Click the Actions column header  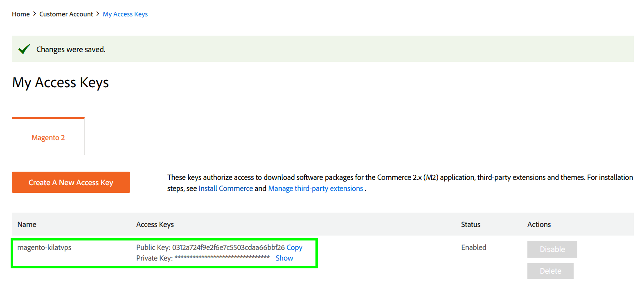point(539,225)
